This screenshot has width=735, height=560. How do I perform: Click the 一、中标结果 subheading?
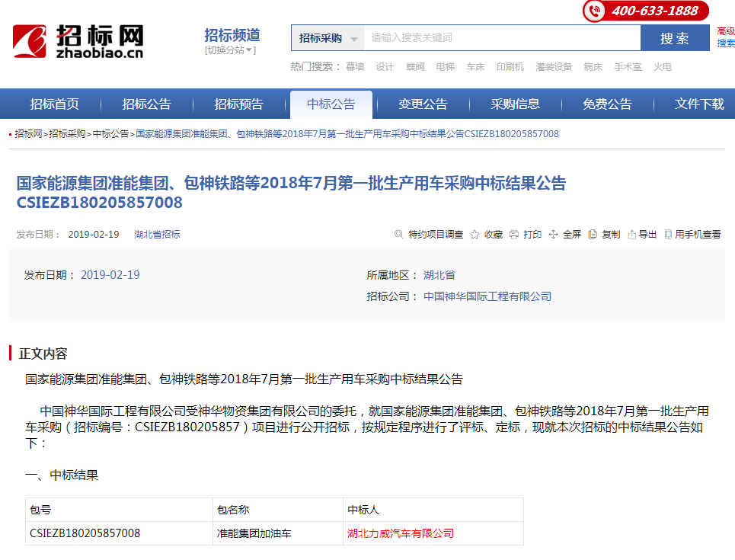tap(62, 475)
